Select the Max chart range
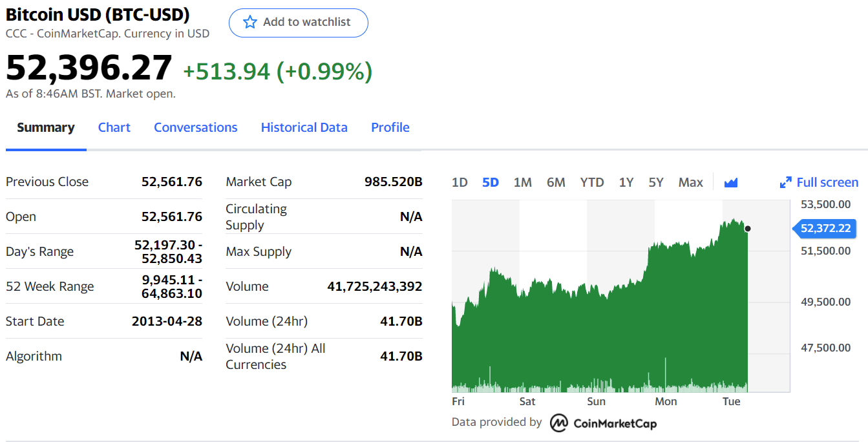 691,182
